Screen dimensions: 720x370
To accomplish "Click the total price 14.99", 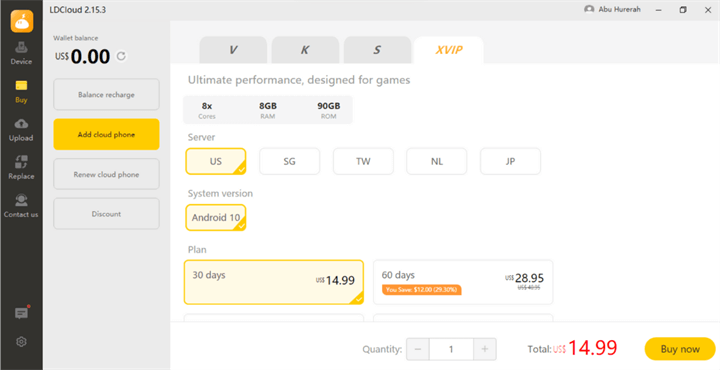I will (593, 348).
